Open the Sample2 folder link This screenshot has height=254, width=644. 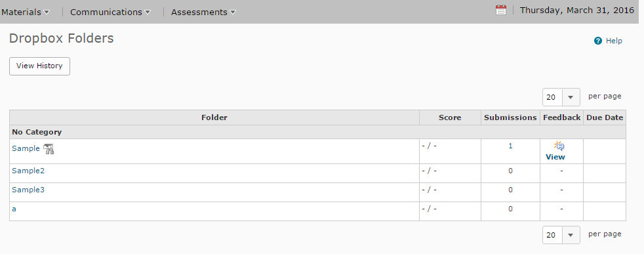pos(28,171)
